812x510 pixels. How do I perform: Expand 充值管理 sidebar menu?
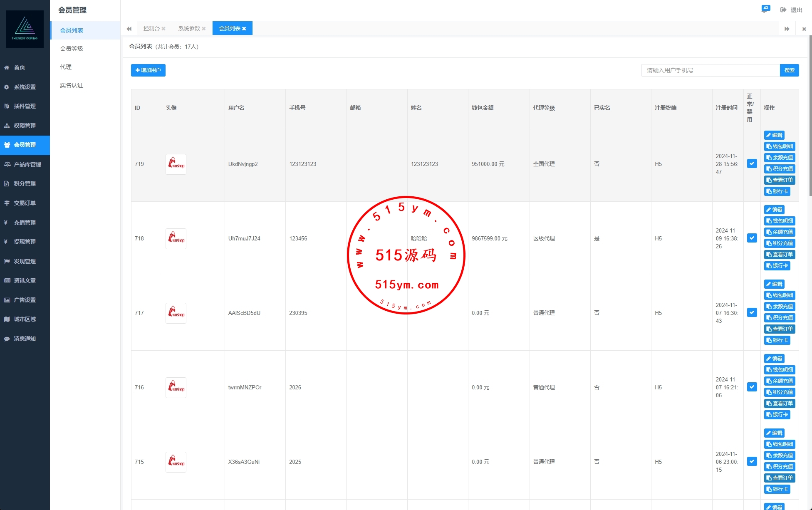click(24, 223)
